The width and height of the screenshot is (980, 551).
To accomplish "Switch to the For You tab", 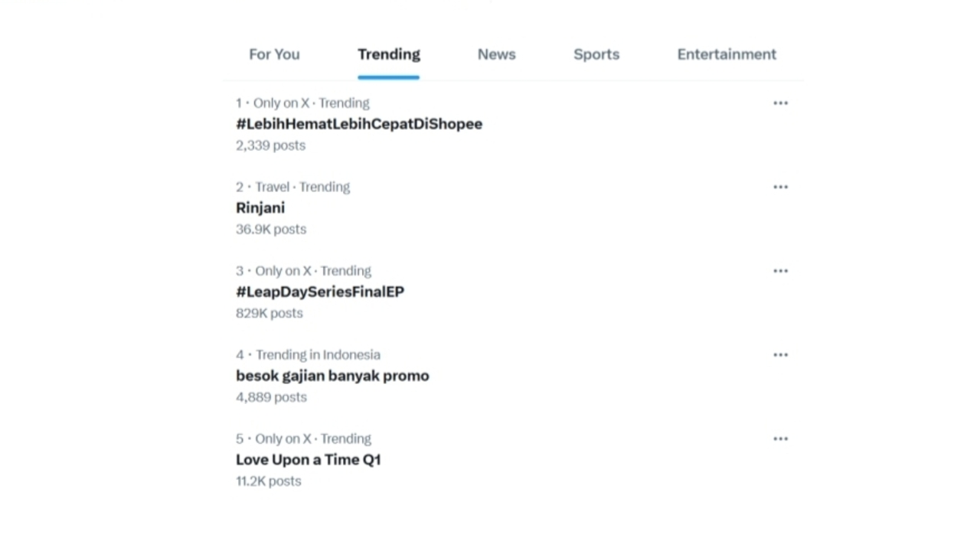I will pyautogui.click(x=274, y=54).
